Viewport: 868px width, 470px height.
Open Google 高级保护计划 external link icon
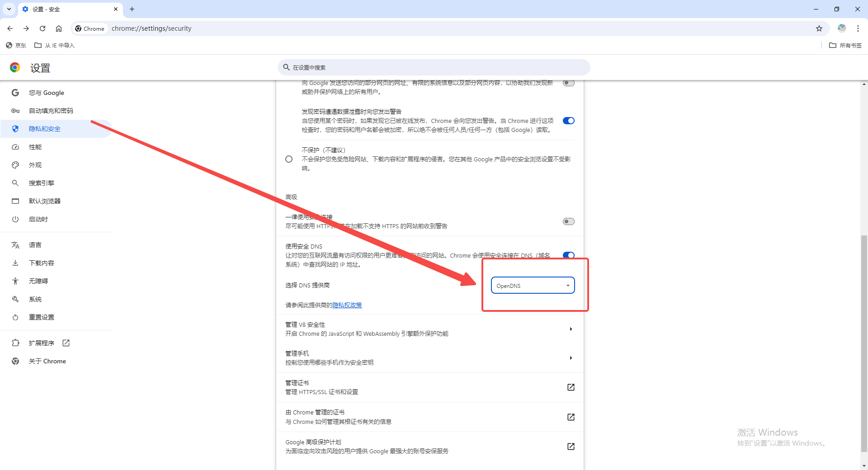571,446
